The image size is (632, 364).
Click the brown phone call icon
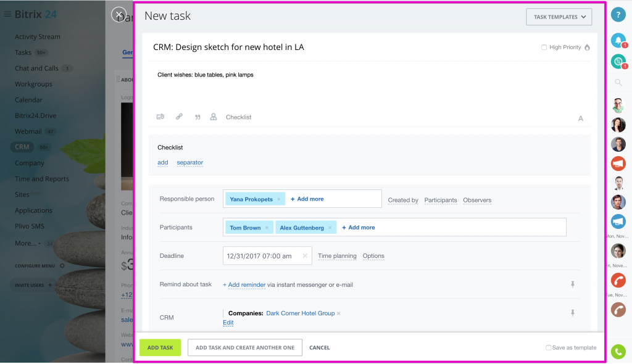click(618, 310)
